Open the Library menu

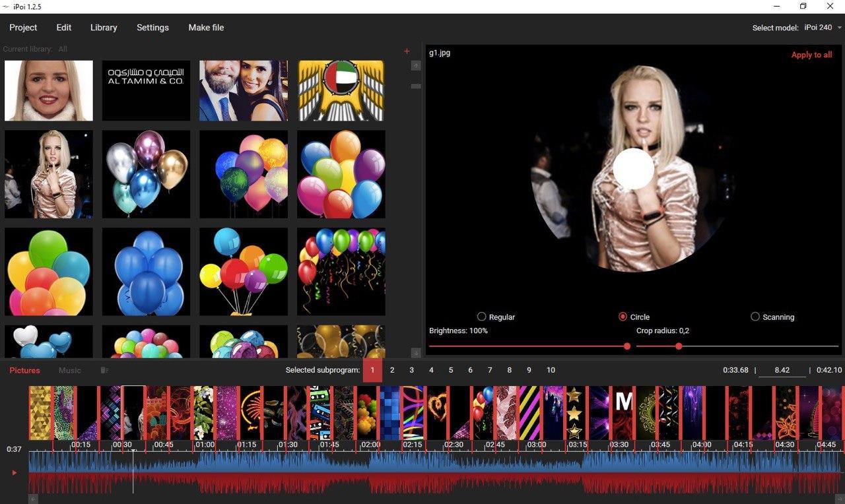(x=104, y=28)
